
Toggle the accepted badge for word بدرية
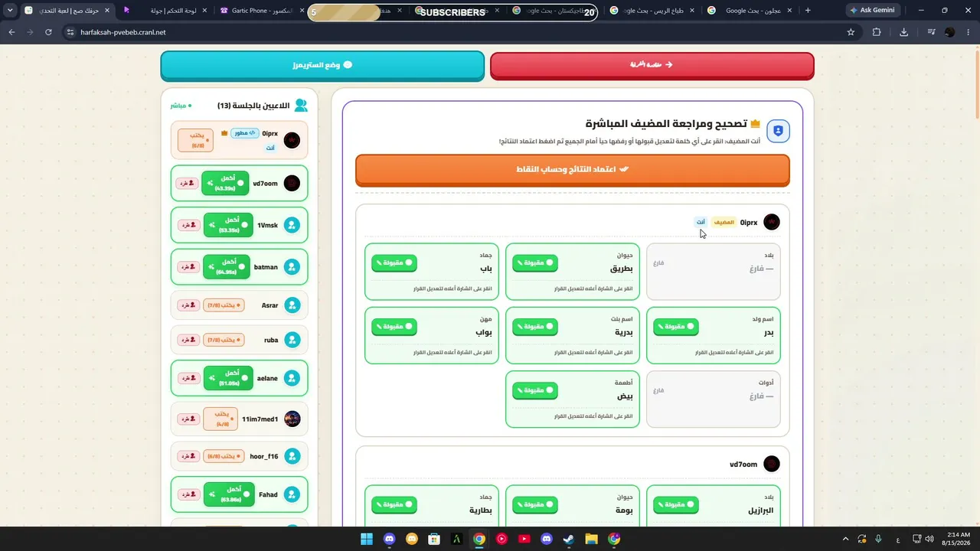click(535, 327)
